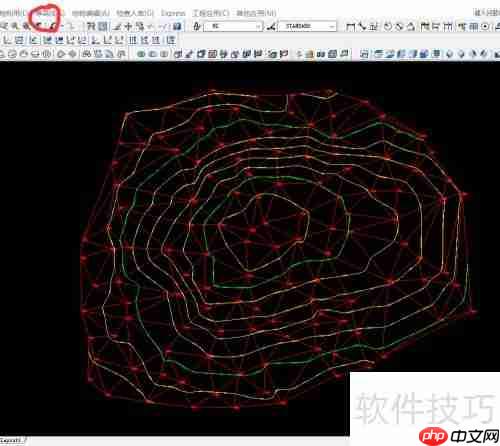Click the Face UCS icon

[71, 40]
